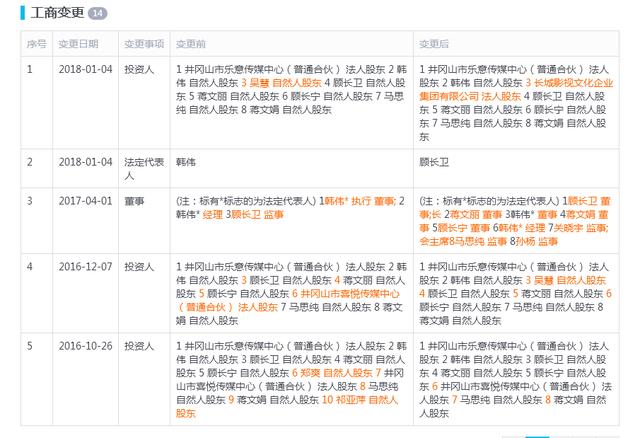This screenshot has width=640, height=438.
Task: Select the 序号 column header
Action: (x=37, y=44)
